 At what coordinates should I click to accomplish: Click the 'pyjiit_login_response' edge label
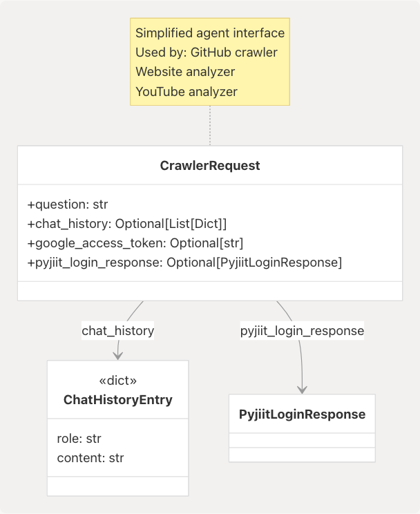coord(302,331)
